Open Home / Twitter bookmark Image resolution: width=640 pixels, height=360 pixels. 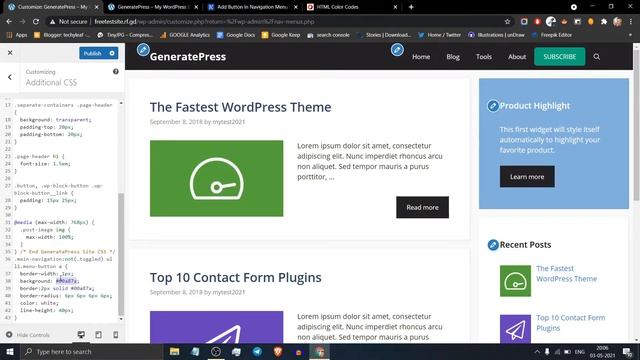point(440,35)
